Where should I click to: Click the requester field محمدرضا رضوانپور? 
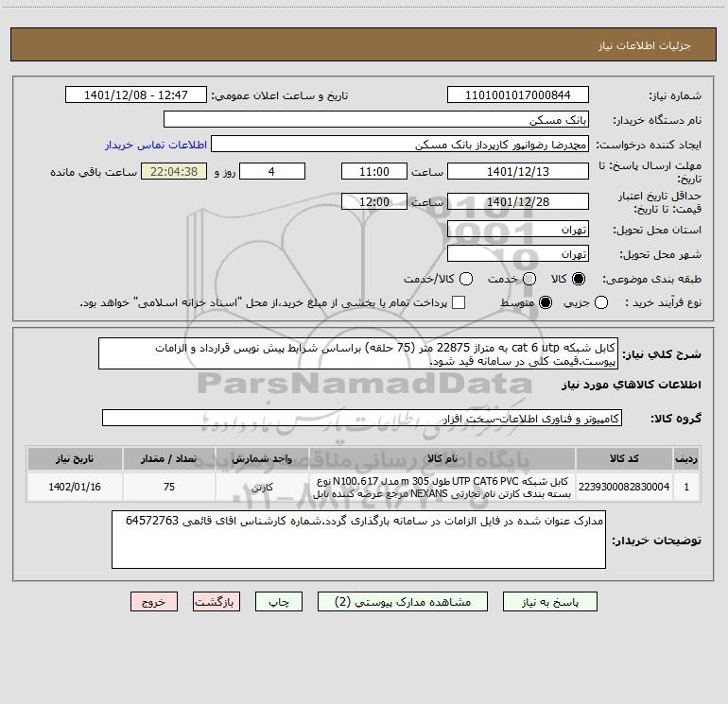pos(400,145)
